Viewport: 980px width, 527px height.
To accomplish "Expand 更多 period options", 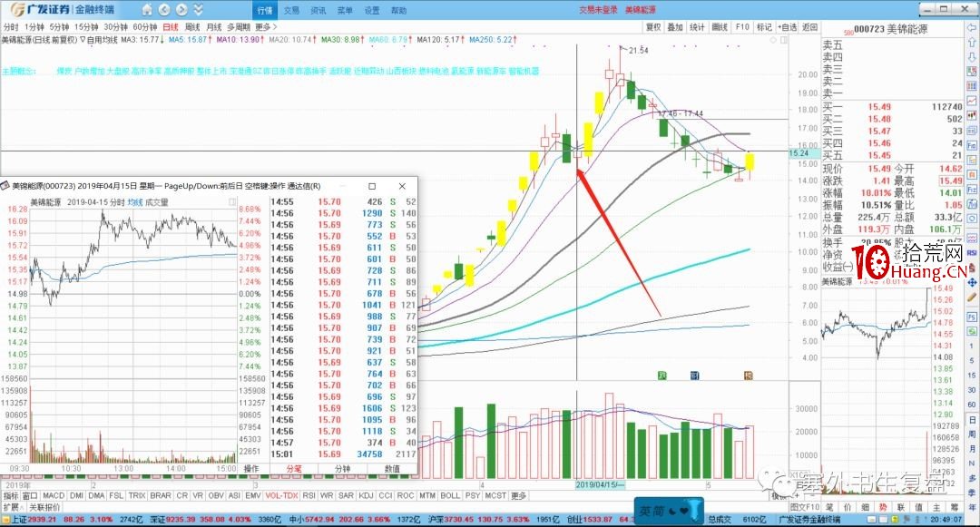I will (x=266, y=27).
